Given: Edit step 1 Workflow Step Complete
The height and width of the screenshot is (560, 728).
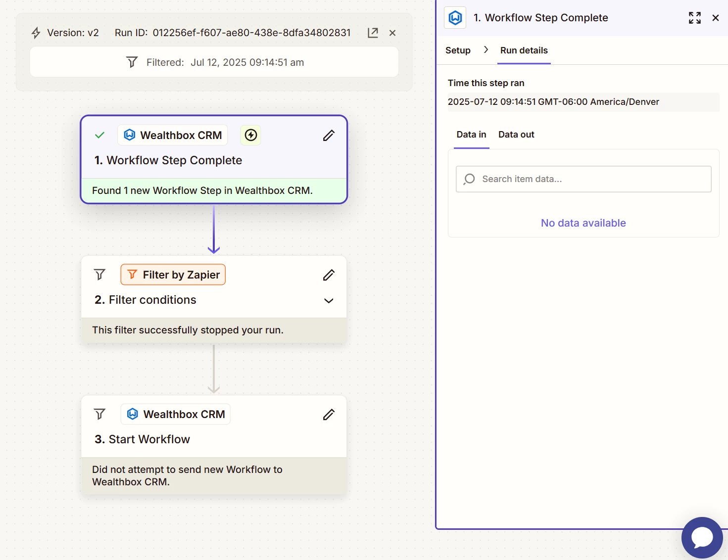Looking at the screenshot, I should 329,135.
